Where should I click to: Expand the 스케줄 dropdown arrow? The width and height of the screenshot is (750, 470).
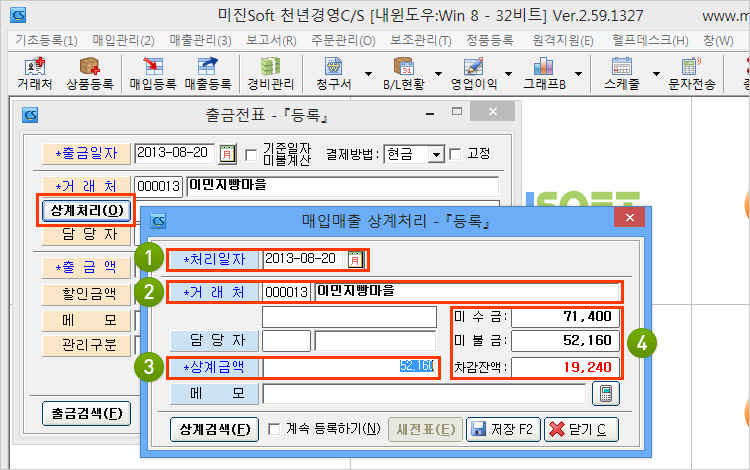point(656,74)
